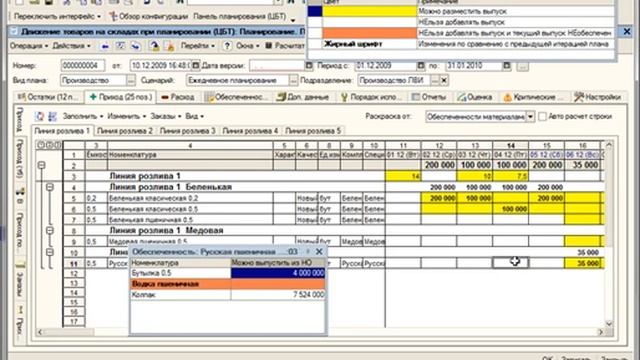Click the Номер input field 000000004
Image resolution: width=640 pixels, height=360 pixels.
pos(83,65)
